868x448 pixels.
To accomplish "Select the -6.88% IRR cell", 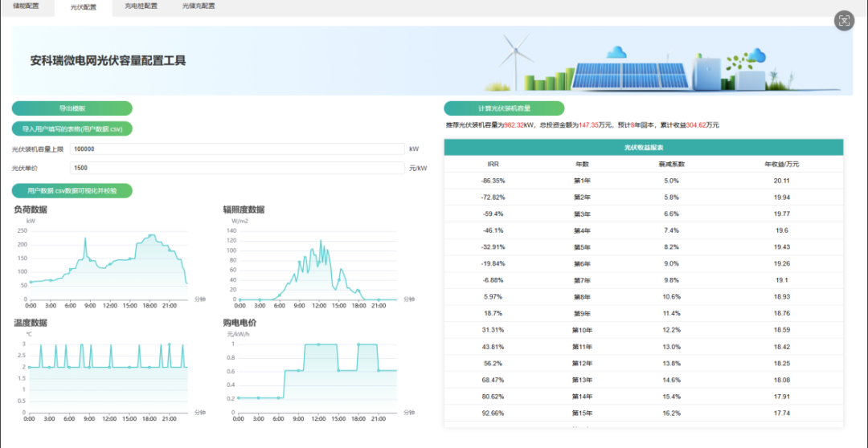I will pyautogui.click(x=493, y=280).
